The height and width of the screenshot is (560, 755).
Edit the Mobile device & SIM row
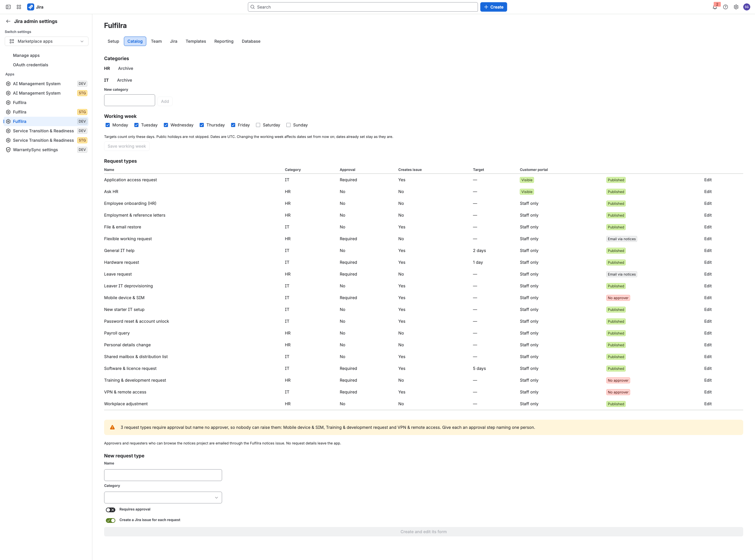tap(708, 298)
